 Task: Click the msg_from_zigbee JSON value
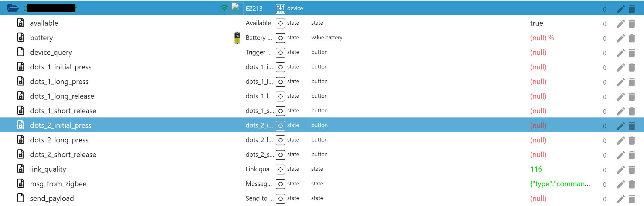(x=560, y=184)
